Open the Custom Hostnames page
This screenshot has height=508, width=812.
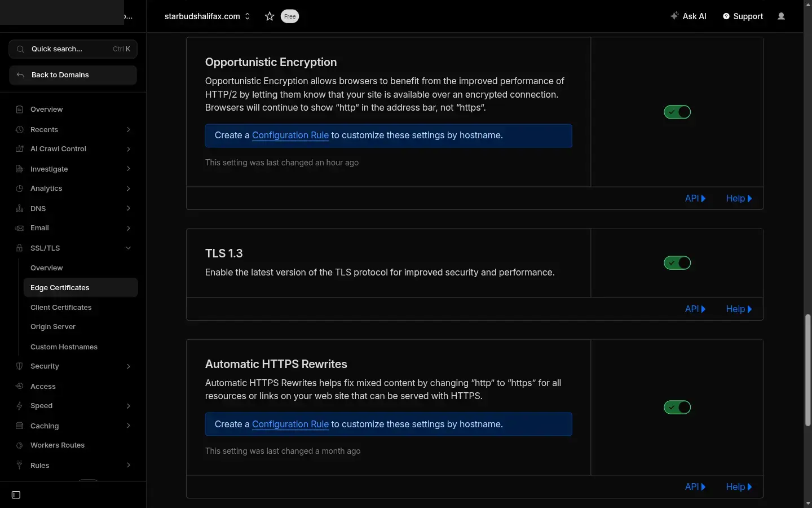point(64,347)
